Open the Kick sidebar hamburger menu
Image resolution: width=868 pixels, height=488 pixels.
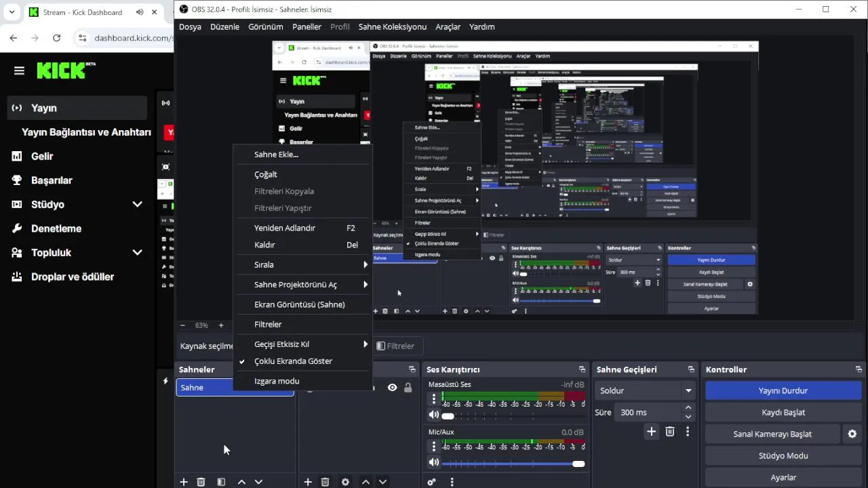coord(19,70)
